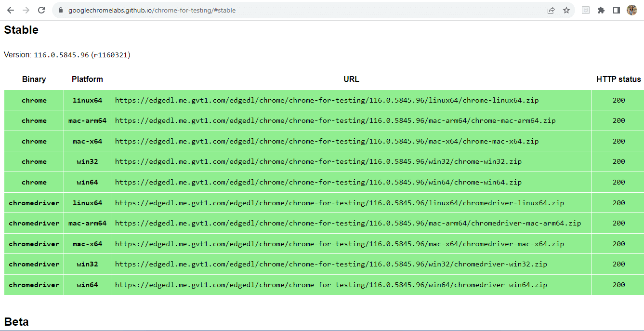Click the Stable section heading
644x331 pixels.
coord(21,30)
